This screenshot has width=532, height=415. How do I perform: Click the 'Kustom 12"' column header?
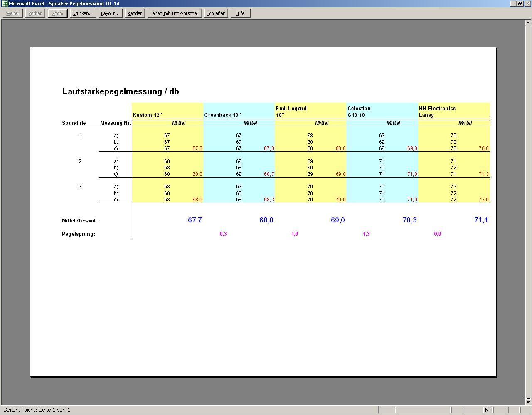click(147, 115)
